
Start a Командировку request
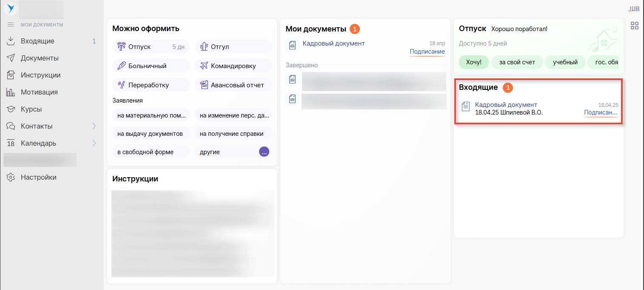pyautogui.click(x=233, y=66)
